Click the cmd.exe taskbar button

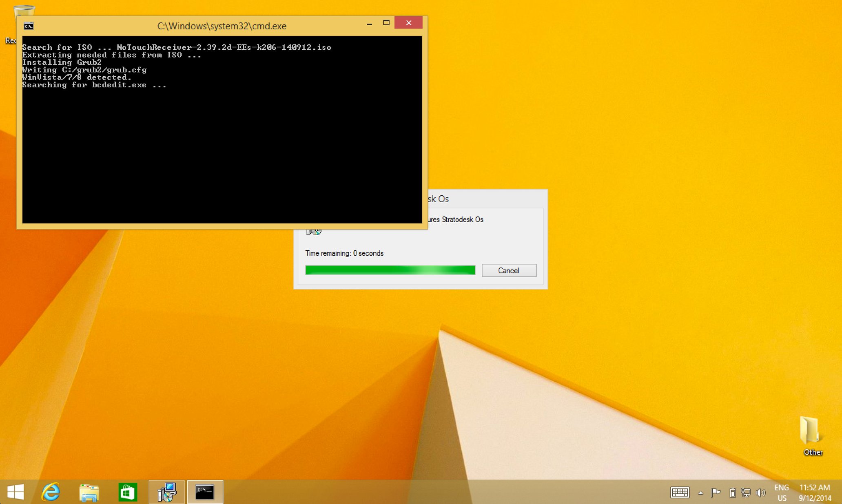pyautogui.click(x=205, y=492)
